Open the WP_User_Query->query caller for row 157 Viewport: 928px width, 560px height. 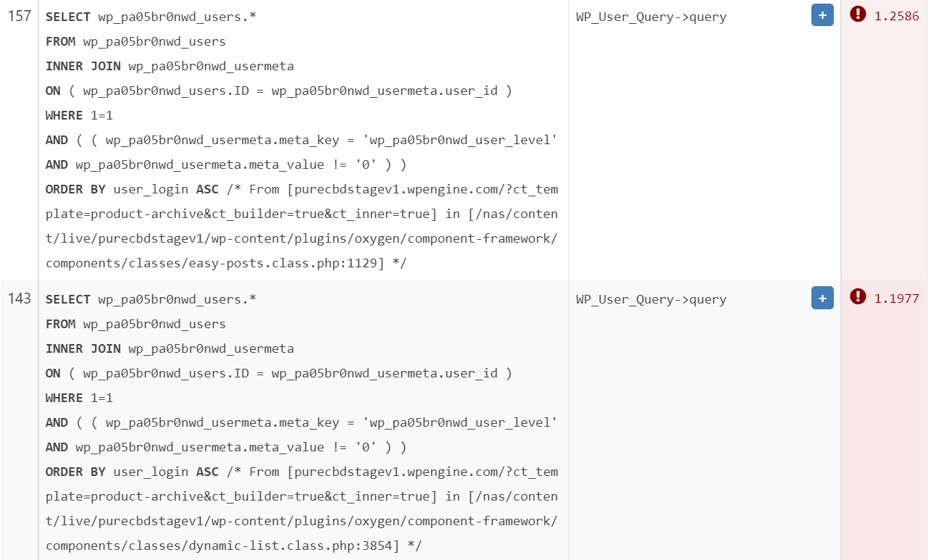[651, 16]
